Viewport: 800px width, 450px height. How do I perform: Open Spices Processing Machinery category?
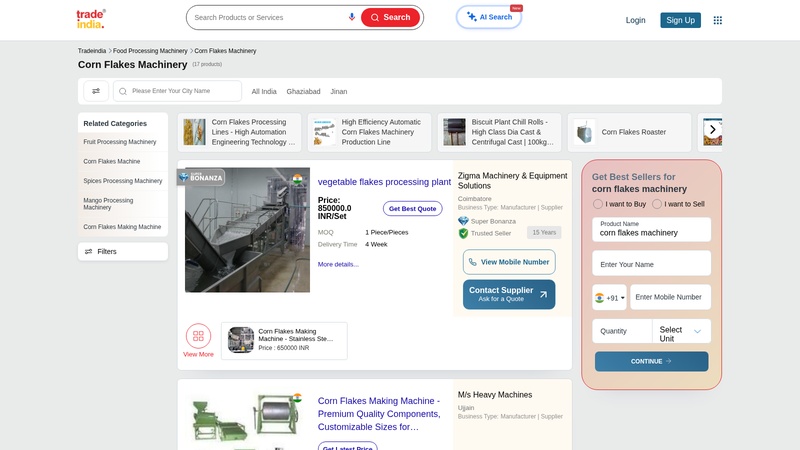click(x=123, y=181)
